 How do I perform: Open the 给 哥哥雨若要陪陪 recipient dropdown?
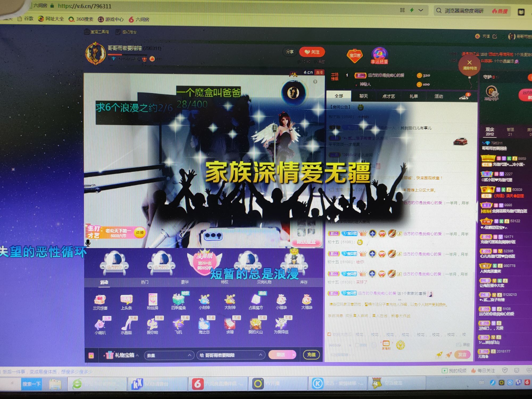tap(231, 355)
